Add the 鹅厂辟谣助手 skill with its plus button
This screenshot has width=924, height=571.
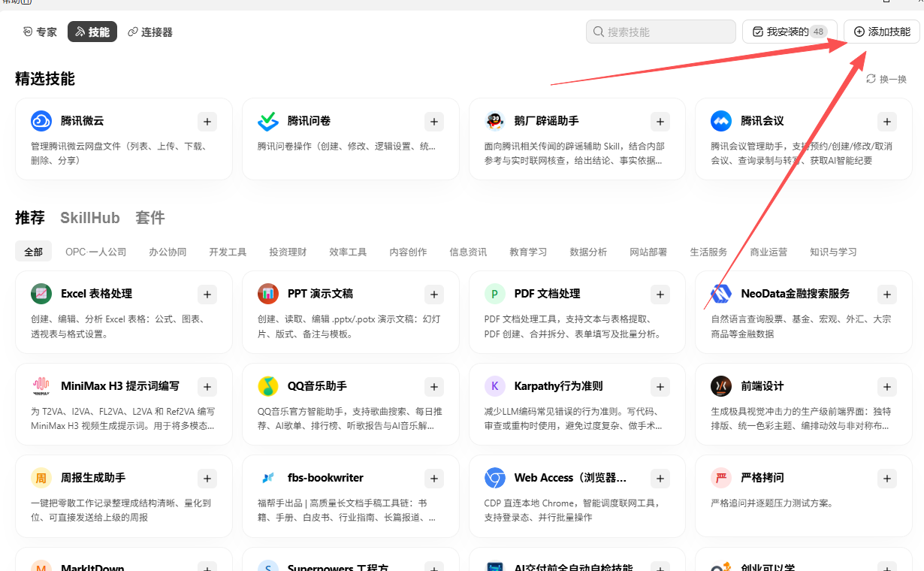[660, 121]
